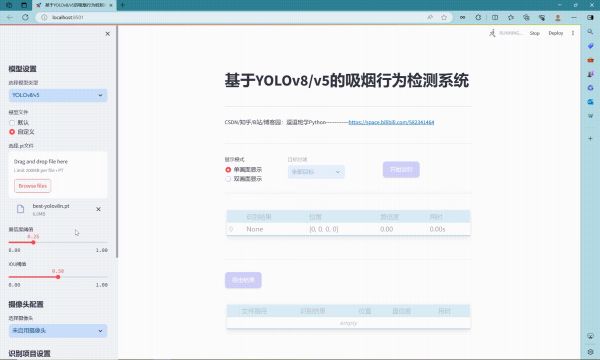
Task: Open browser extensions puzzle icon
Action: [x=478, y=17]
